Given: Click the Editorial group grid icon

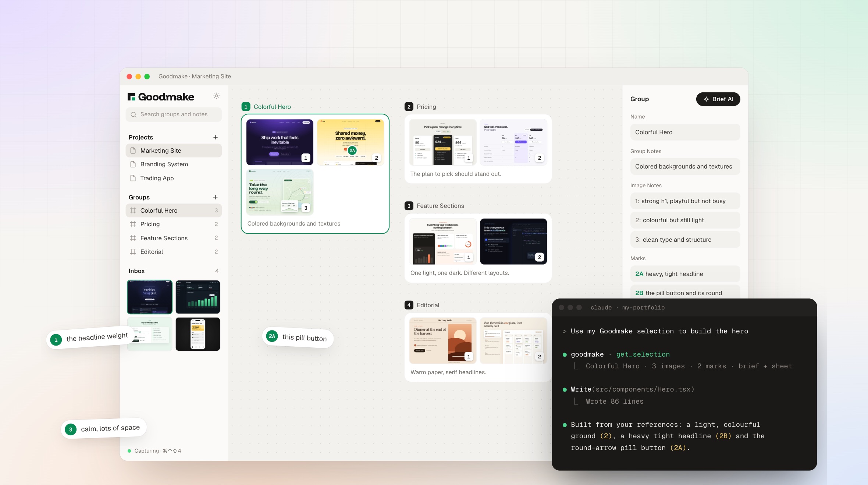Looking at the screenshot, I should coord(133,252).
